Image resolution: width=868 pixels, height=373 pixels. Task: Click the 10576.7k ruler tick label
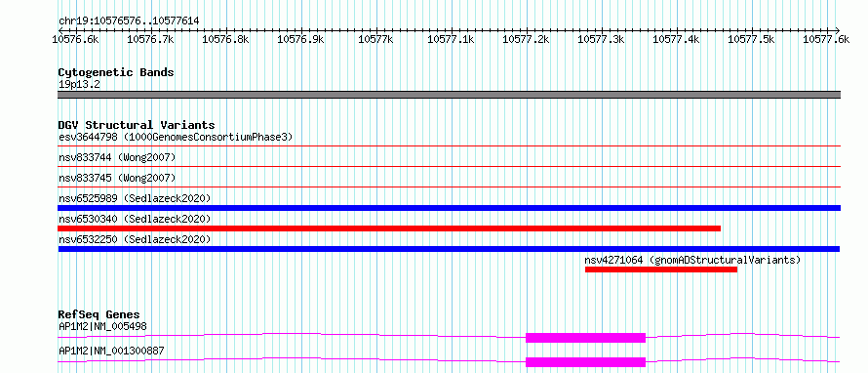150,39
